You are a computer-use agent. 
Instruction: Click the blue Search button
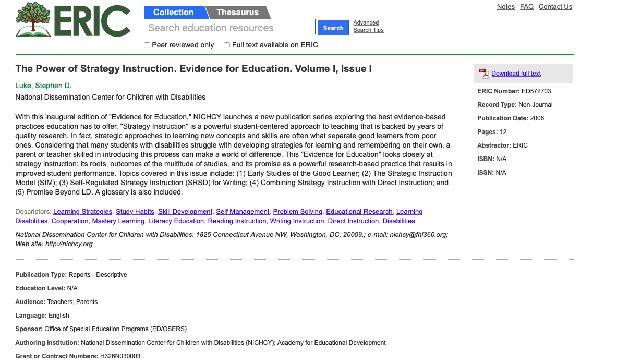click(333, 28)
